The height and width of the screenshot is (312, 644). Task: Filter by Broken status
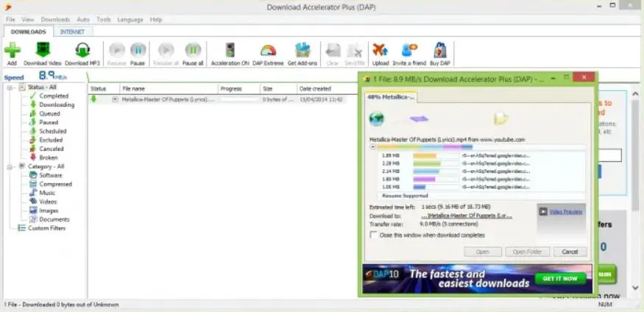point(49,157)
